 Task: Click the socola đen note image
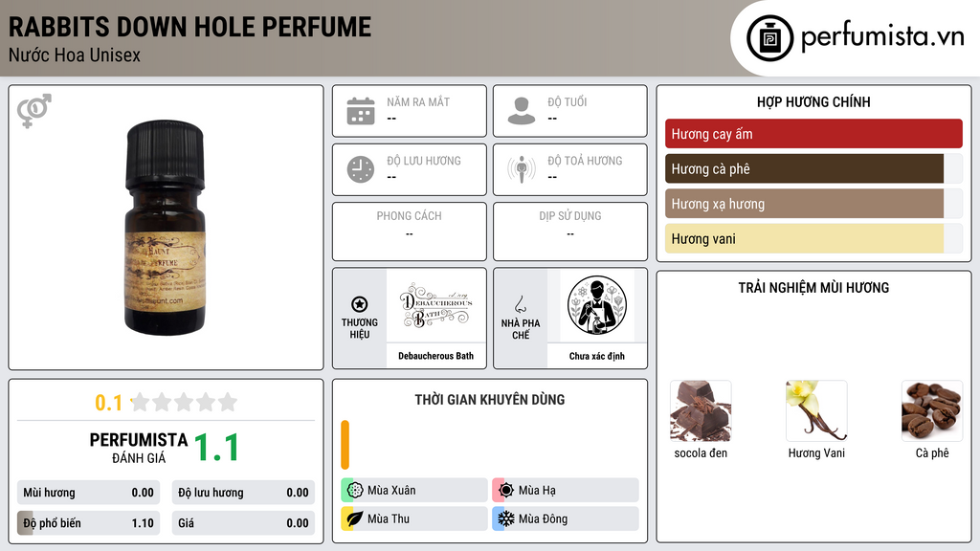(701, 411)
